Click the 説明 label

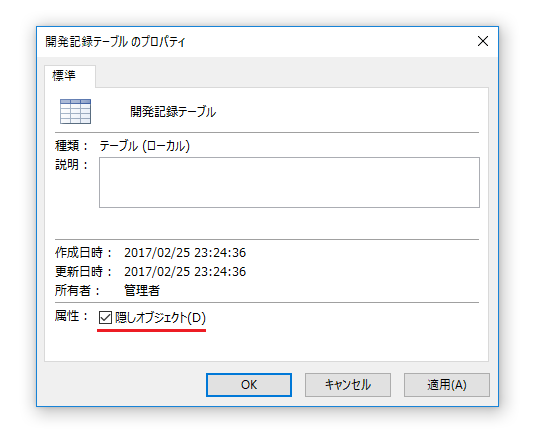pyautogui.click(x=71, y=165)
